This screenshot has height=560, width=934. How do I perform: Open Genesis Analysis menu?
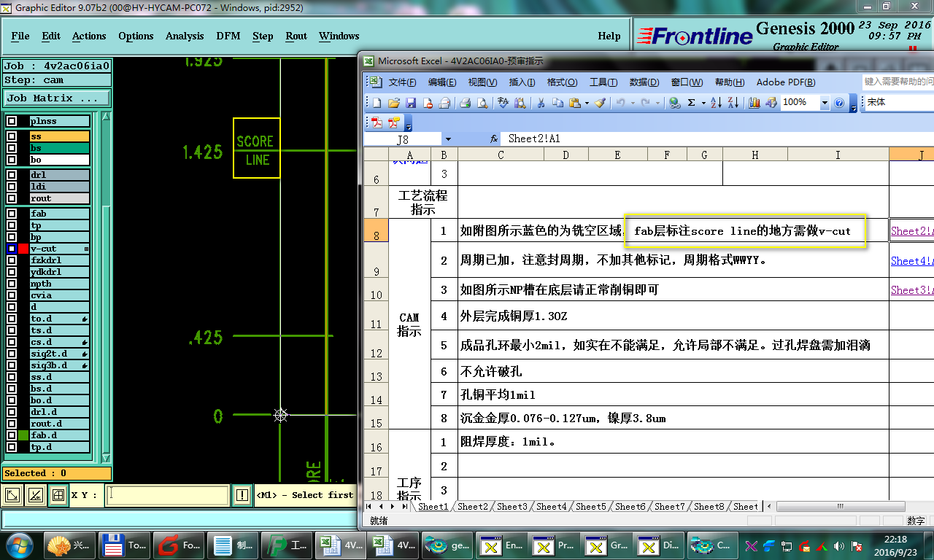click(185, 36)
